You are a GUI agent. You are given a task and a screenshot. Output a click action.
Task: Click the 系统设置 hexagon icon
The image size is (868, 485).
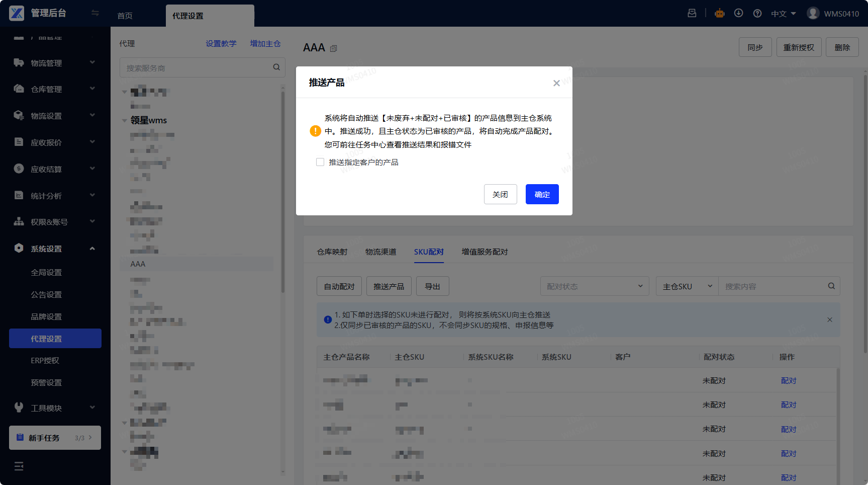click(19, 248)
